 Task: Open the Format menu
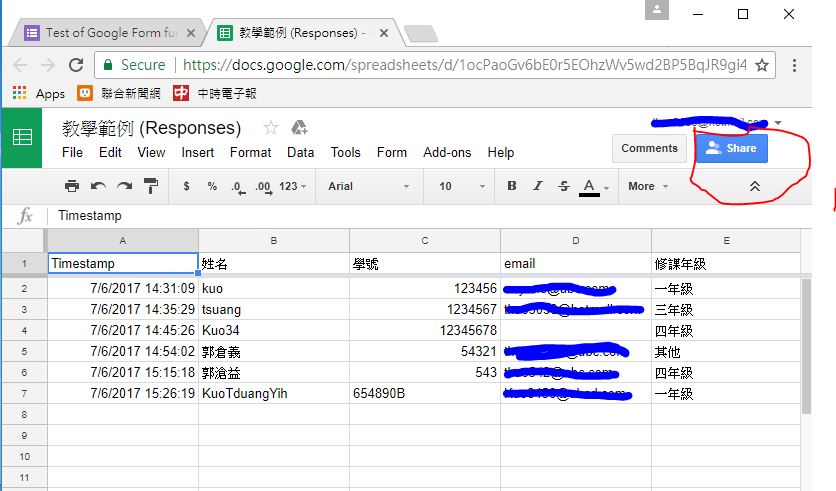(x=250, y=152)
